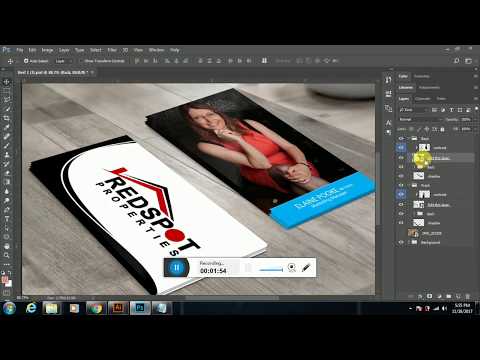Select the Crop tool
Viewport: 480px width, 360px height.
point(6,118)
